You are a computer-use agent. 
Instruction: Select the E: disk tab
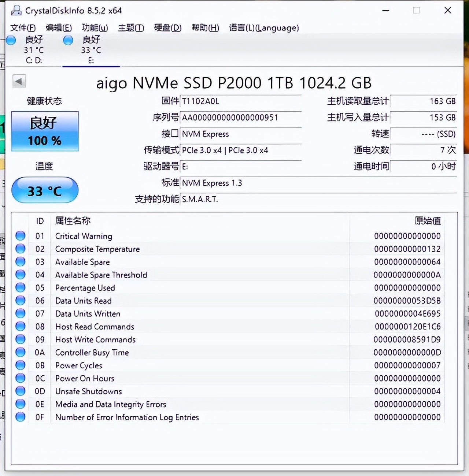click(x=91, y=50)
